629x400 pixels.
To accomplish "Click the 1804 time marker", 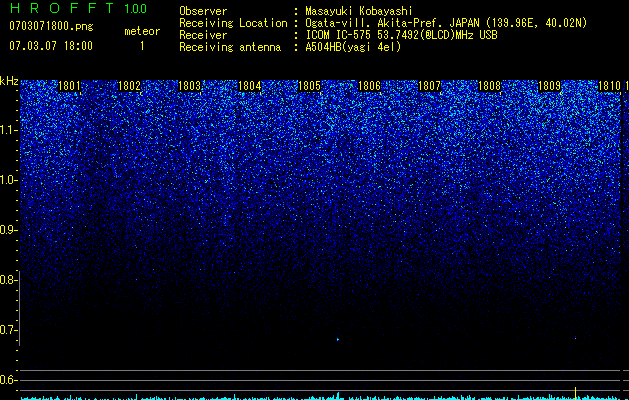I will point(249,86).
